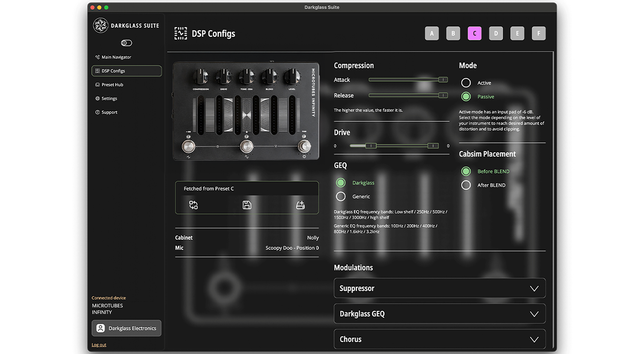Select preset slot C
Screen dimensions: 644x354
(x=475, y=33)
